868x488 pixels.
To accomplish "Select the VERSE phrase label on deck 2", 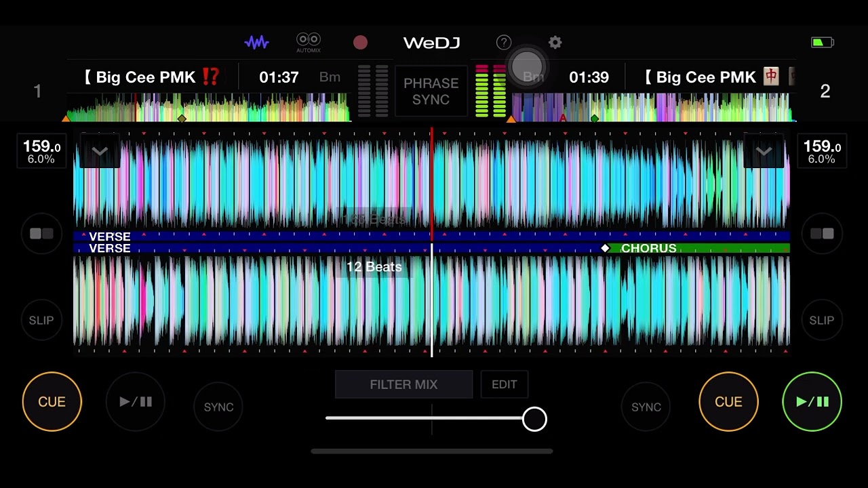I will coord(110,249).
